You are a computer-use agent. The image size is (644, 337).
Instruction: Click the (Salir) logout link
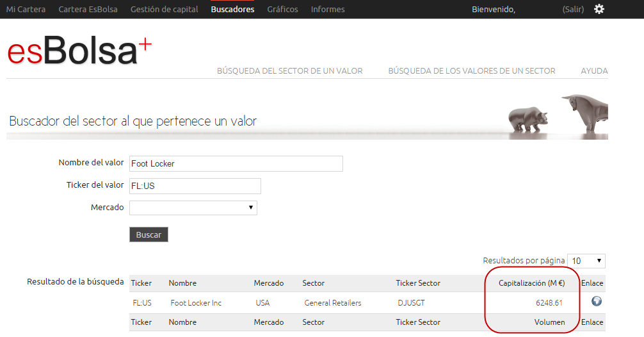click(573, 9)
